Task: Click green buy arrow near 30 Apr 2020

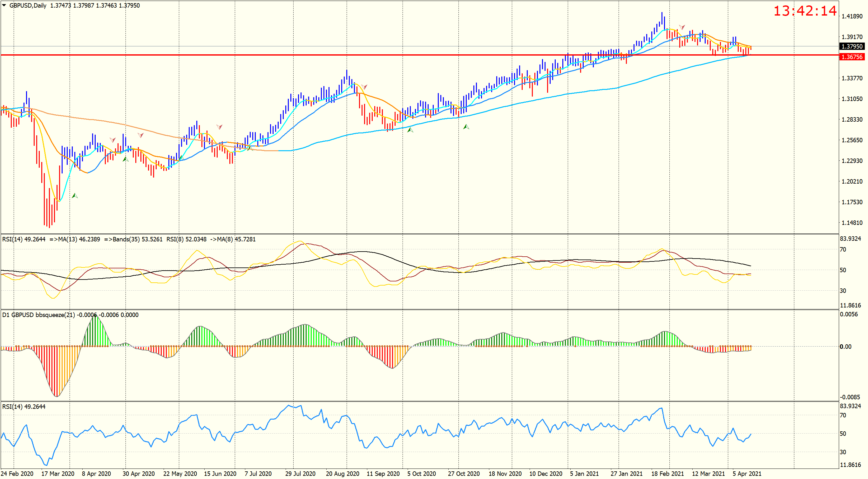Action: [x=125, y=159]
